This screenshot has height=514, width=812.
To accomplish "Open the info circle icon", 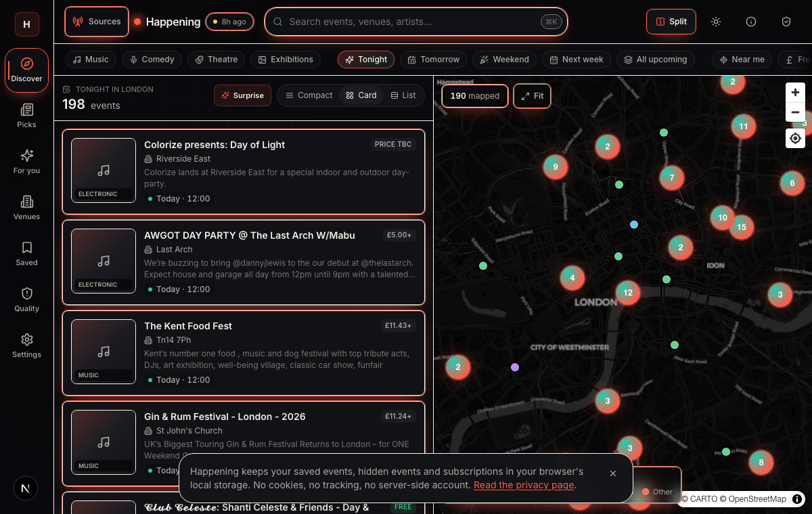I will tap(751, 22).
